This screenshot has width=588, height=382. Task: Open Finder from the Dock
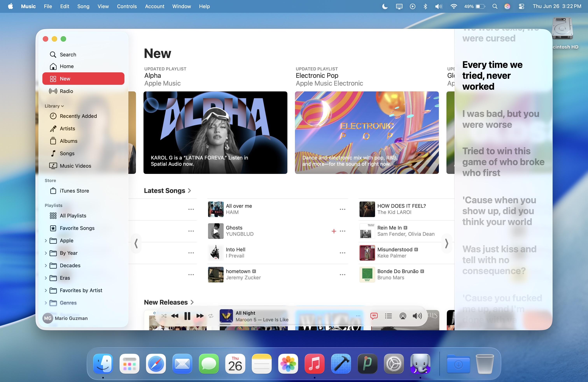[103, 364]
